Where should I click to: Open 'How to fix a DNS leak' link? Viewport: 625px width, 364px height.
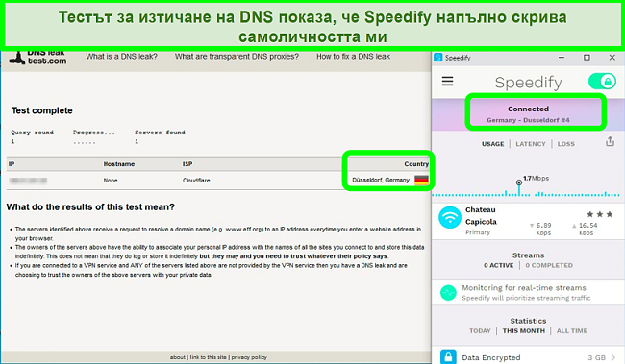pos(354,57)
